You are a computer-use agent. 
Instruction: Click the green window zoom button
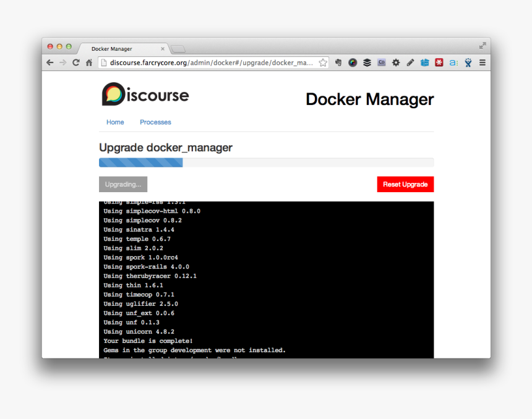click(x=69, y=46)
